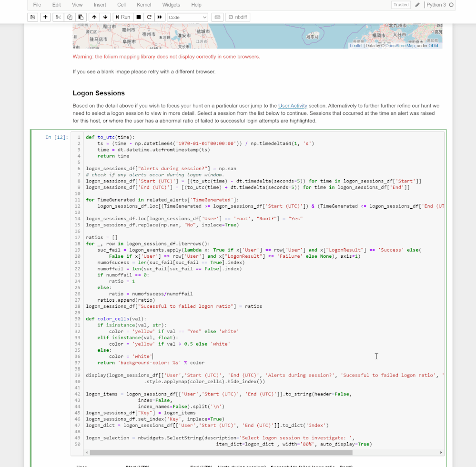Place cursor on the def color_cells(val) line

[x=116, y=319]
